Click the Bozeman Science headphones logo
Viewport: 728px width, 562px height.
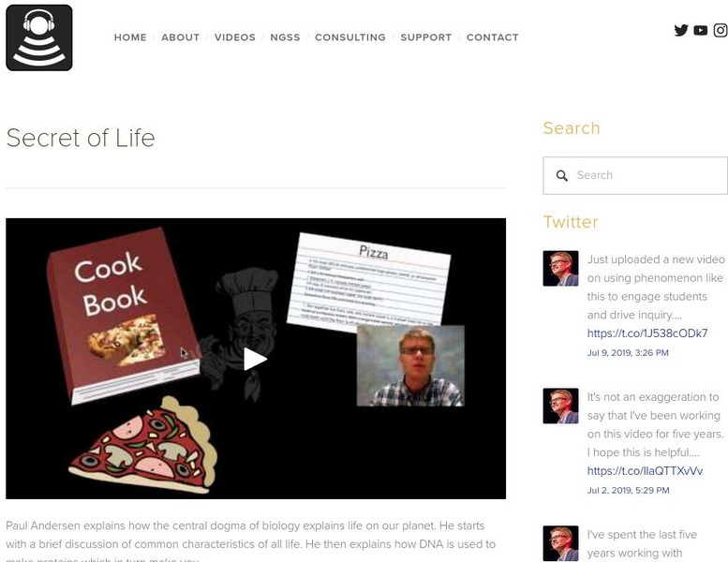click(39, 38)
